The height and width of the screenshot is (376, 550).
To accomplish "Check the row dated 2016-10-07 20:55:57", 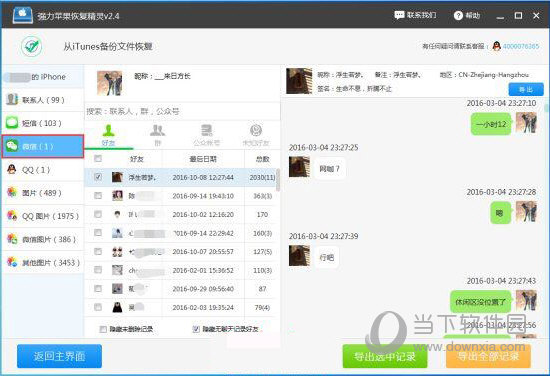I will click(98, 251).
